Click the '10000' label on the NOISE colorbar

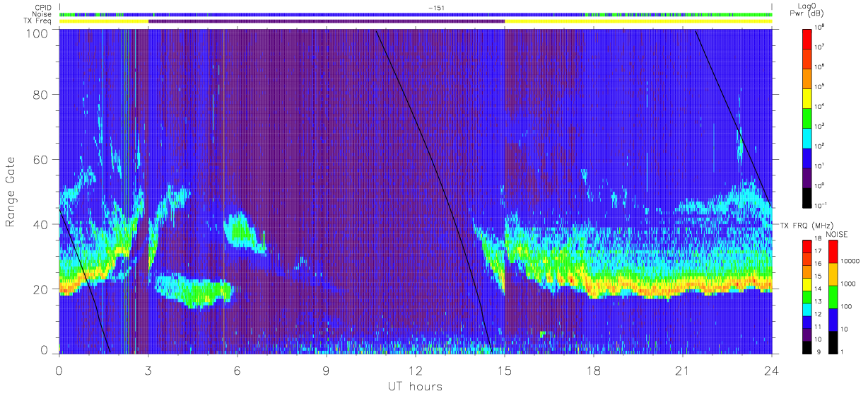(x=851, y=262)
